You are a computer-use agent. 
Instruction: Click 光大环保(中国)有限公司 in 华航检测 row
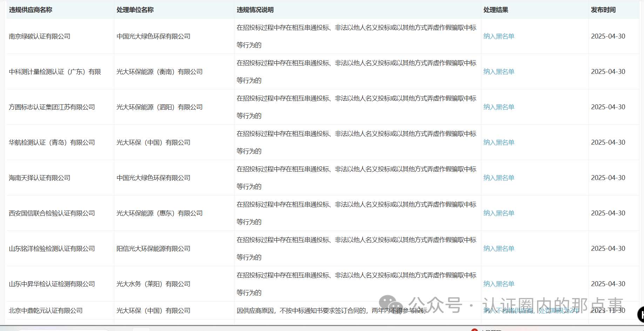pyautogui.click(x=154, y=143)
